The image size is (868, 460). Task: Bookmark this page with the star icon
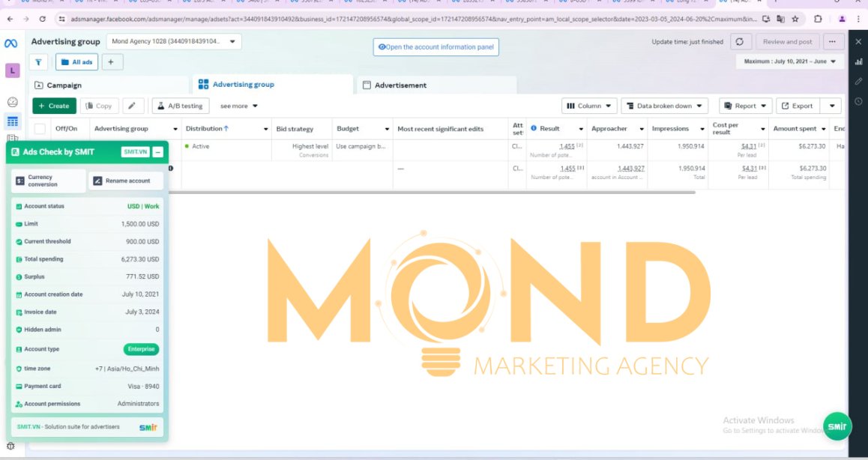795,19
